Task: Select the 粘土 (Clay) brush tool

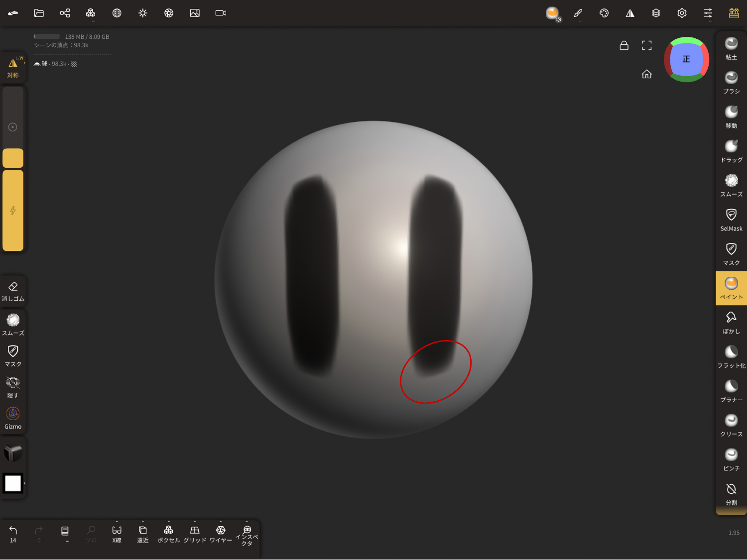Action: pyautogui.click(x=731, y=48)
